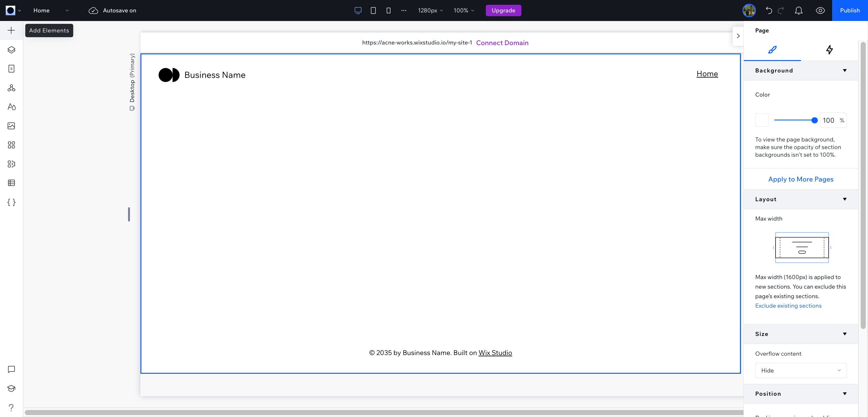Image resolution: width=868 pixels, height=417 pixels.
Task: Open the Comments speech bubble icon
Action: coord(11,369)
